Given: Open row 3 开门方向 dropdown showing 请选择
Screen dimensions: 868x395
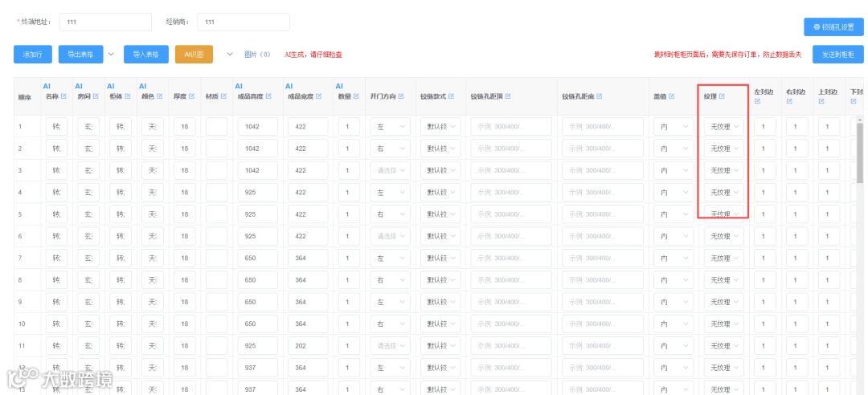Looking at the screenshot, I should click(391, 170).
